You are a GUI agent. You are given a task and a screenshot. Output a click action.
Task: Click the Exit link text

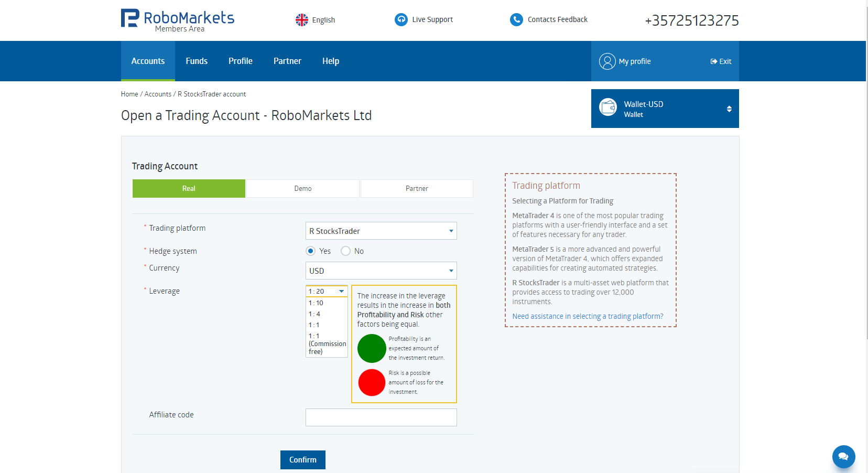[x=725, y=61]
